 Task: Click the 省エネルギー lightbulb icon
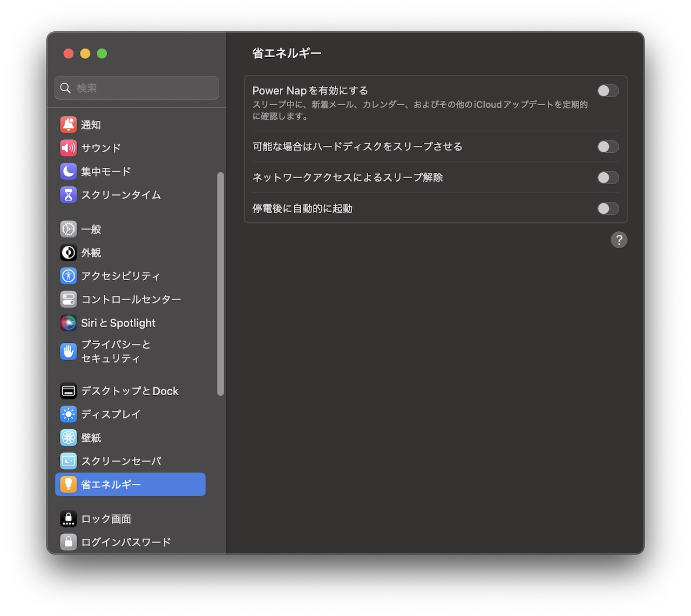tap(69, 485)
